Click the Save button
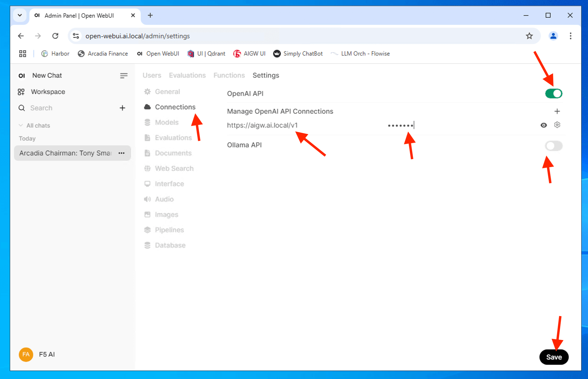The width and height of the screenshot is (588, 379). point(554,357)
